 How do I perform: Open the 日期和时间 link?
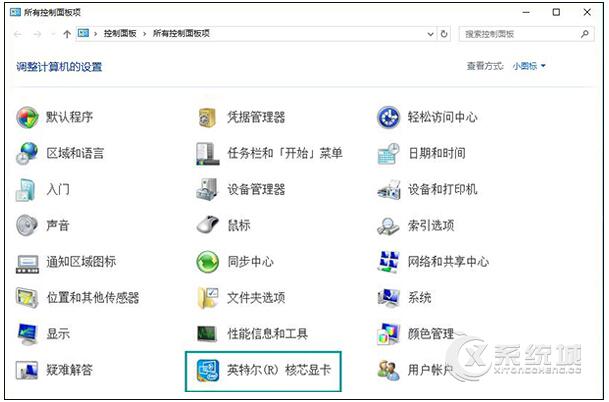click(435, 153)
